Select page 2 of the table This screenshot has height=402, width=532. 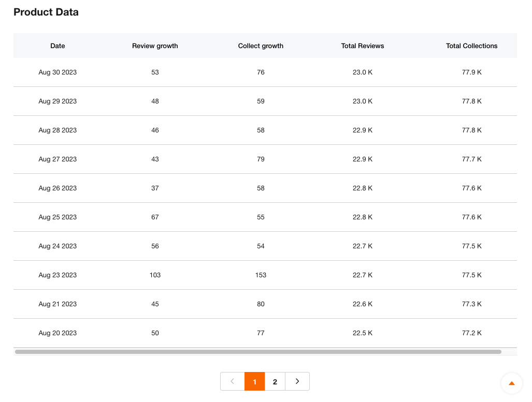[x=275, y=381]
